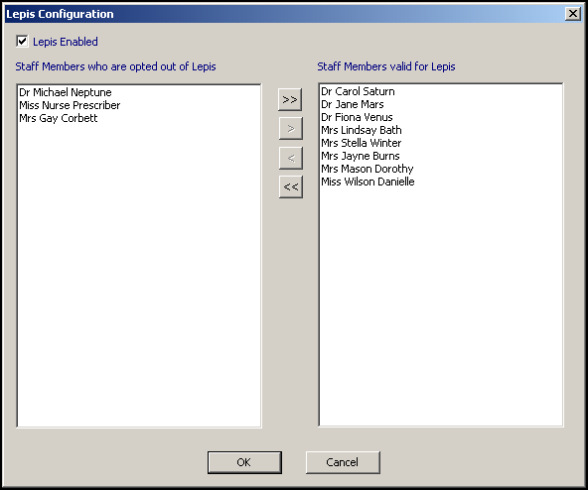Confirm settings with the OK button
The height and width of the screenshot is (490, 588).
[x=244, y=462]
